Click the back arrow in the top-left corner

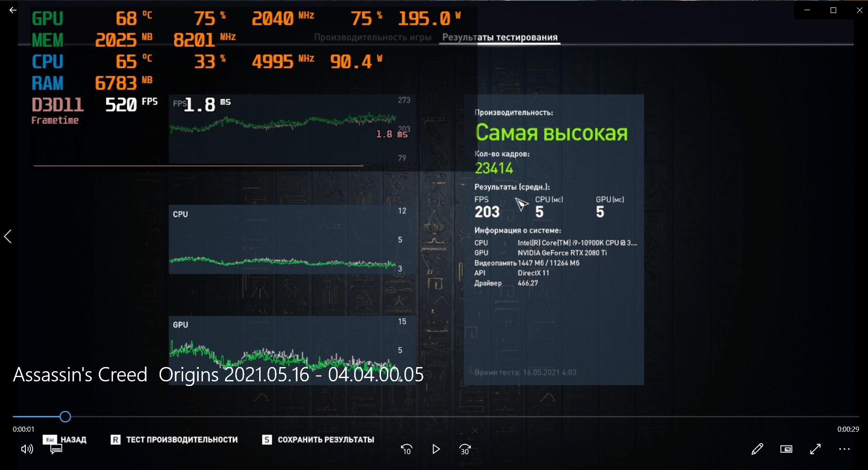point(13,10)
